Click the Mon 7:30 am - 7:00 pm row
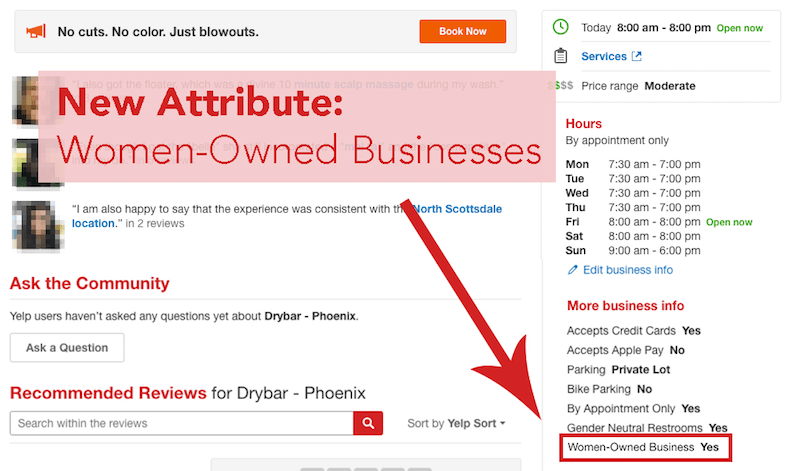 (x=633, y=164)
